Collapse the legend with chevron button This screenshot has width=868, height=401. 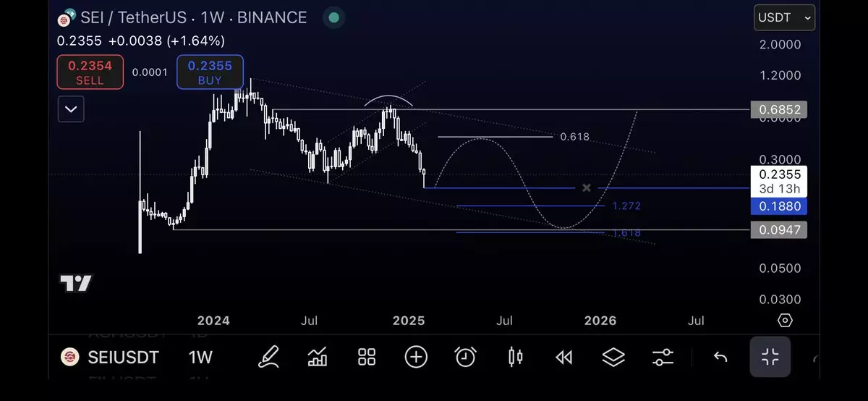coord(71,109)
